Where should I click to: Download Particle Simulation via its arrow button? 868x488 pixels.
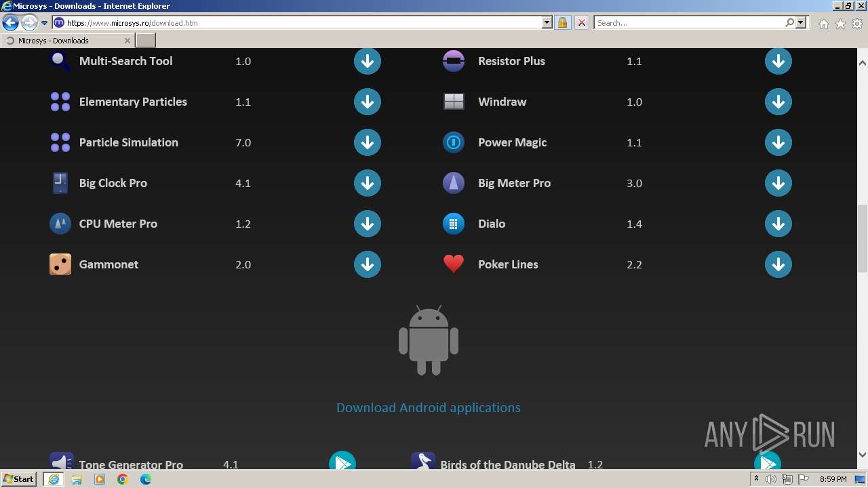tap(367, 142)
